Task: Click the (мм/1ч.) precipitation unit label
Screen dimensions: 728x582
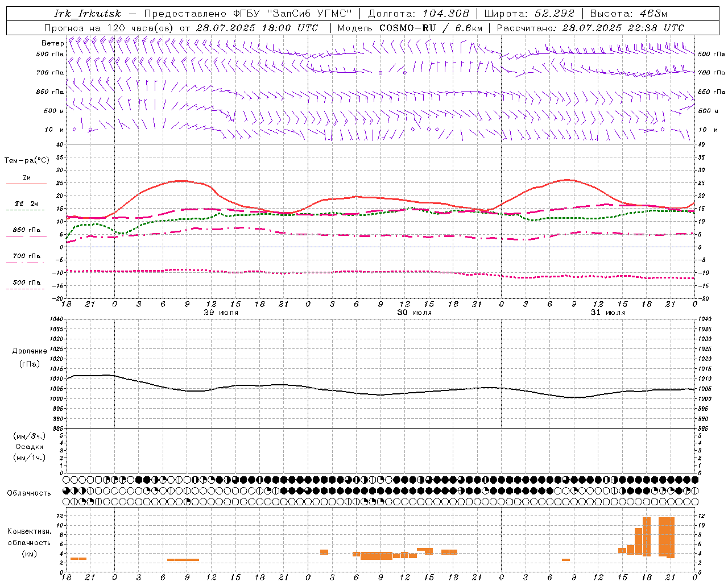Action: click(x=30, y=458)
